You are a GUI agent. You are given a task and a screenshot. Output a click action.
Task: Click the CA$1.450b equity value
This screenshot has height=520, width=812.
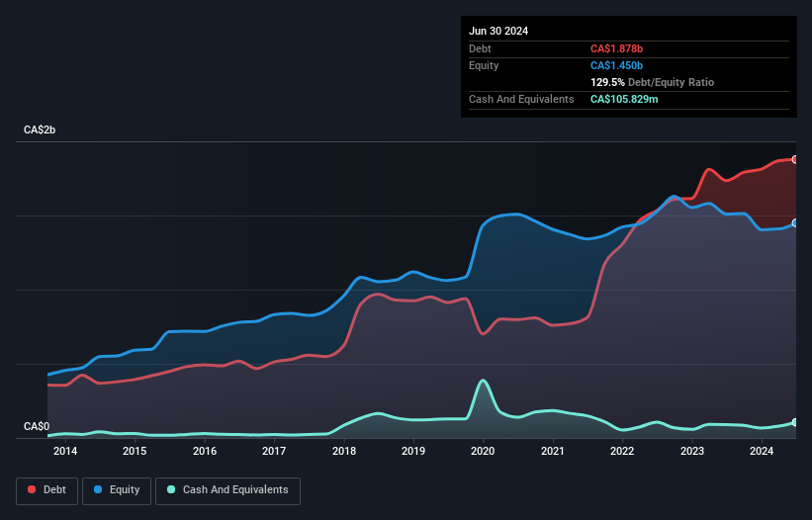pos(616,65)
